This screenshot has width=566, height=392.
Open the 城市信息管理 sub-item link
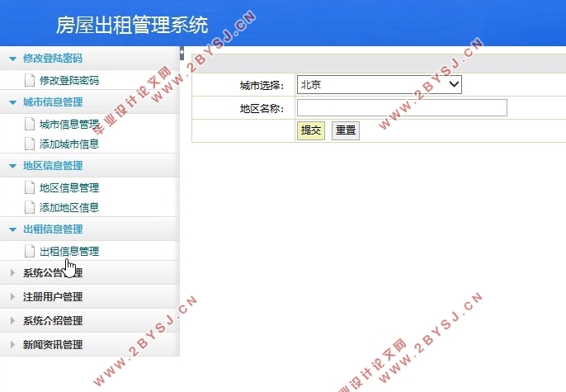[x=69, y=125]
